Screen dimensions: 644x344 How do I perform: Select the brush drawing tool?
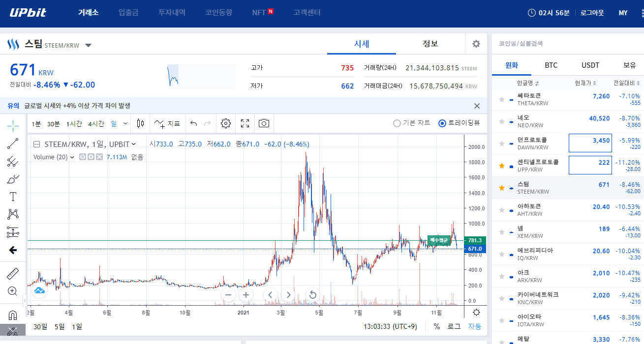13,179
